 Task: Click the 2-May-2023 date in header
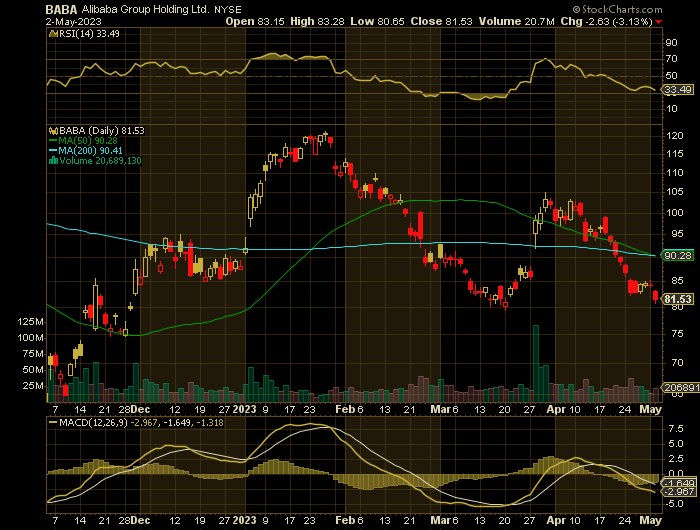[x=76, y=20]
